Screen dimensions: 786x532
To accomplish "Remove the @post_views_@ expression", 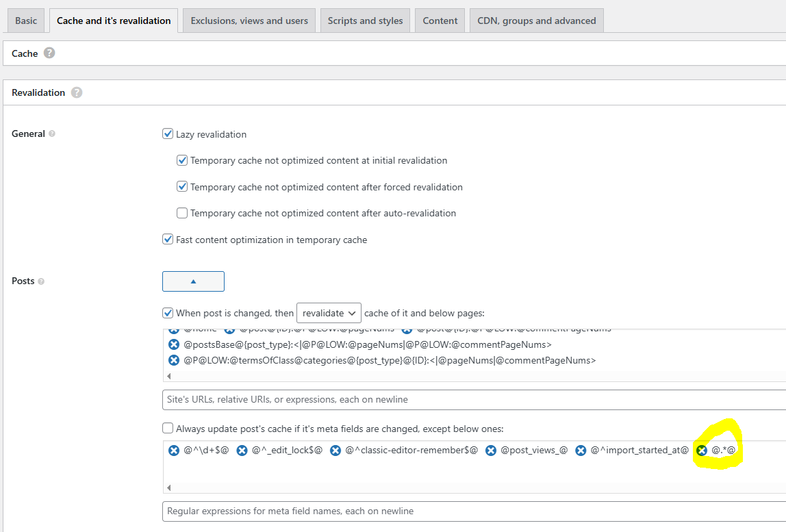I will tap(491, 451).
